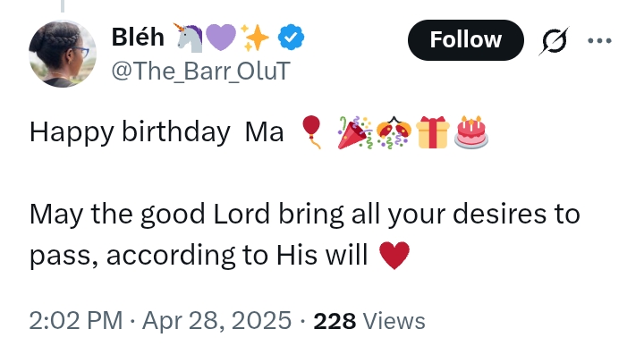
Task: Click the display name Bléh
Action: pyautogui.click(x=138, y=37)
